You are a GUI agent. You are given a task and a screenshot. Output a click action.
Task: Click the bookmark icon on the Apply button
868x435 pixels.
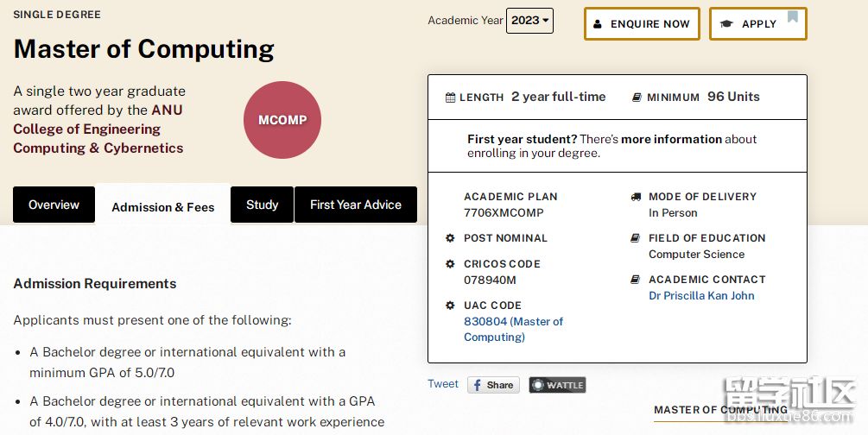tap(792, 16)
